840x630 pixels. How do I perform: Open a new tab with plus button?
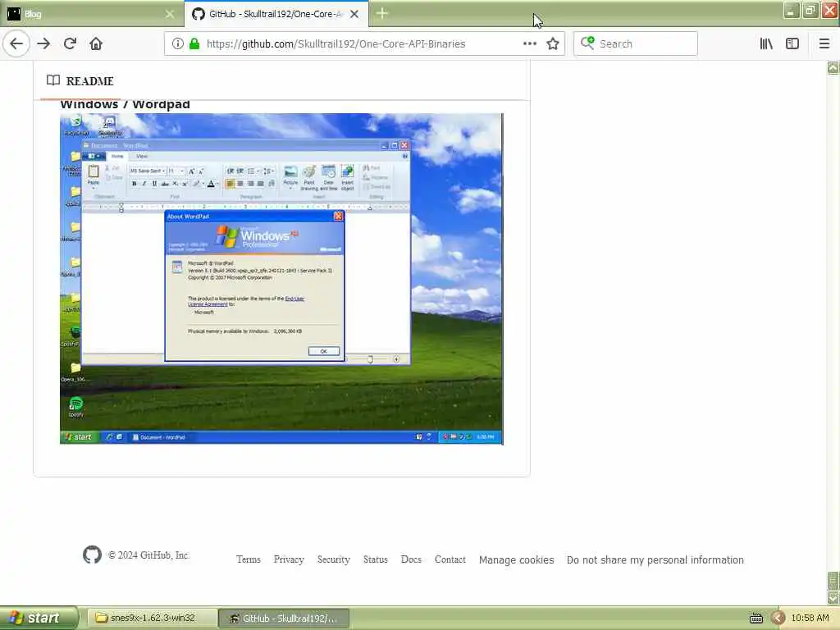(382, 13)
